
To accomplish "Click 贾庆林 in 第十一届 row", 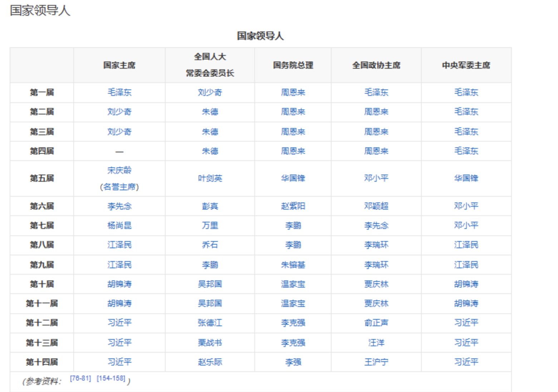I will pyautogui.click(x=376, y=303).
